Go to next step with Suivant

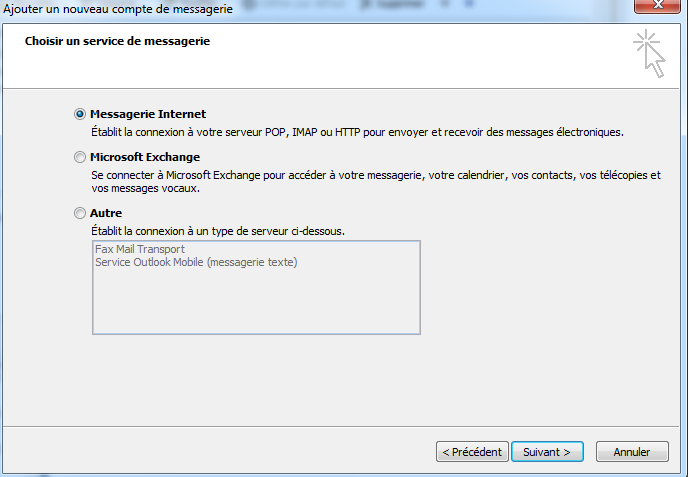[x=547, y=452]
